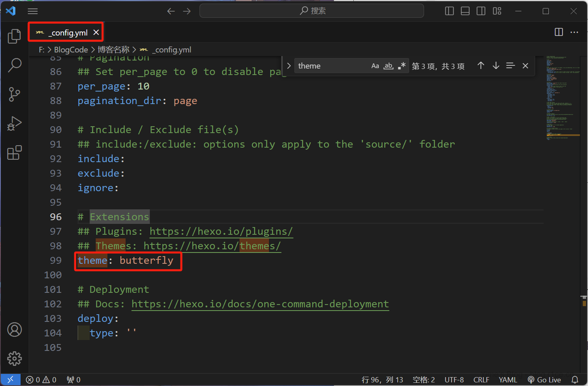This screenshot has width=588, height=386.
Task: Open the Search view in activity bar
Action: [15, 65]
